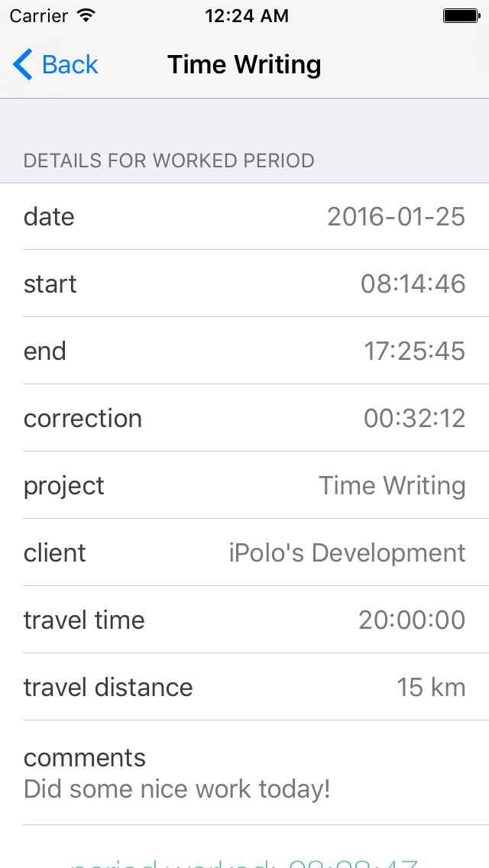Edit the start time 08:14:46
This screenshot has height=868, width=489.
[x=413, y=284]
